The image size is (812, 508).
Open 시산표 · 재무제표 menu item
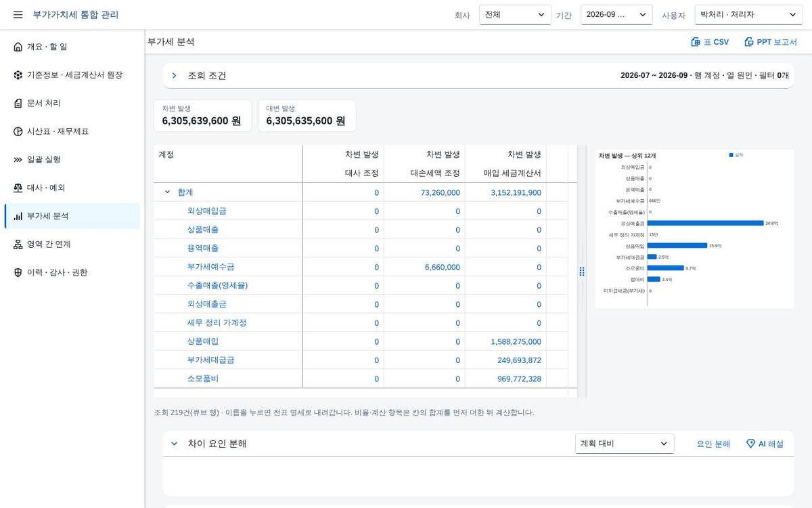72,131
